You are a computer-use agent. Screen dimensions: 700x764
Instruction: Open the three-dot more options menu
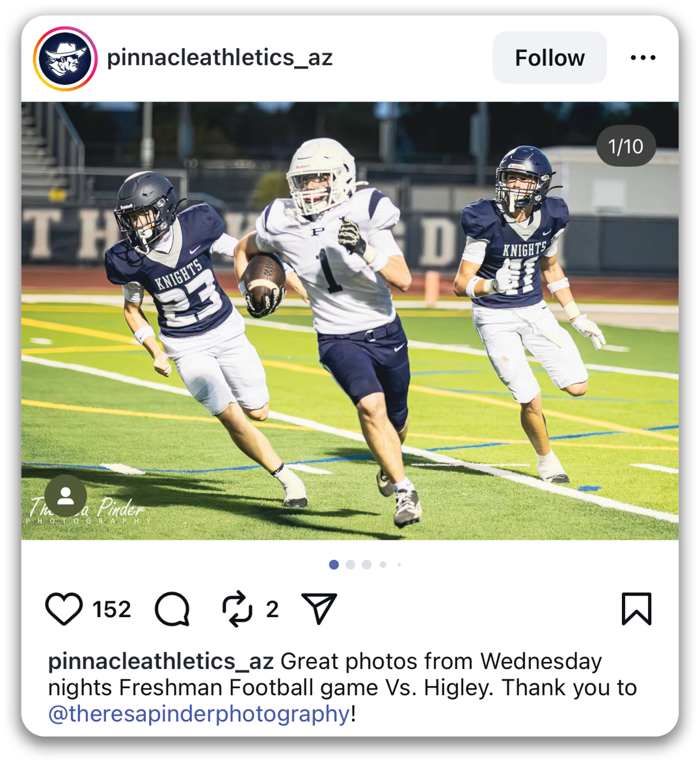click(x=643, y=57)
